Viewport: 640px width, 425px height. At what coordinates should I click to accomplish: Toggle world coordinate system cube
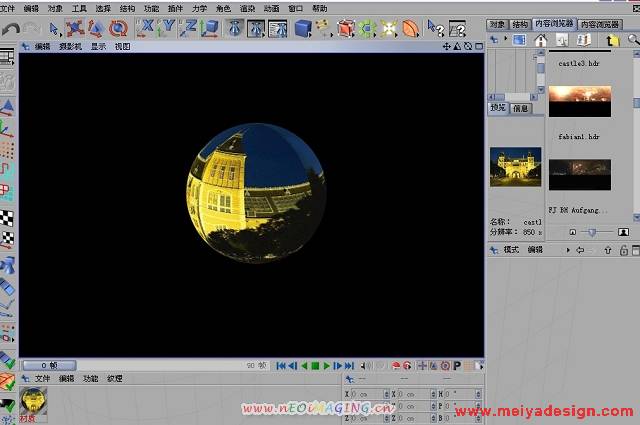(210, 29)
